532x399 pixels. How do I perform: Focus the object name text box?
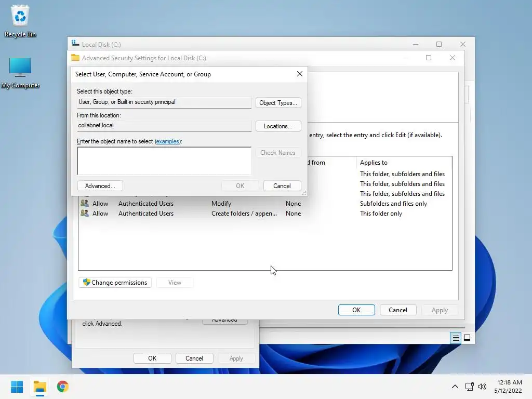coord(164,161)
